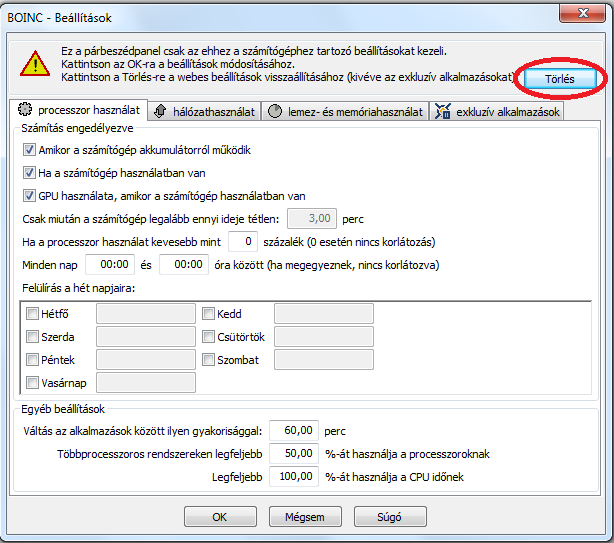Click the Péntek time range field
Image resolution: width=614 pixels, height=543 pixels.
(x=146, y=359)
